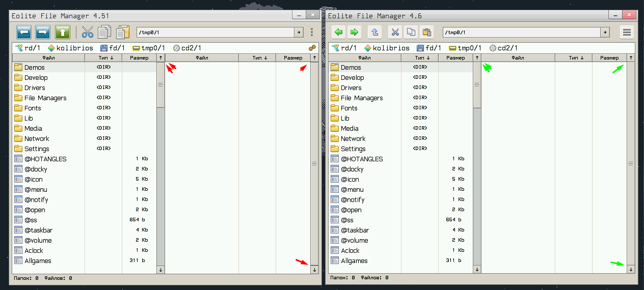Click Размер column header in 4.6 left panel
644x290 pixels.
(x=455, y=58)
